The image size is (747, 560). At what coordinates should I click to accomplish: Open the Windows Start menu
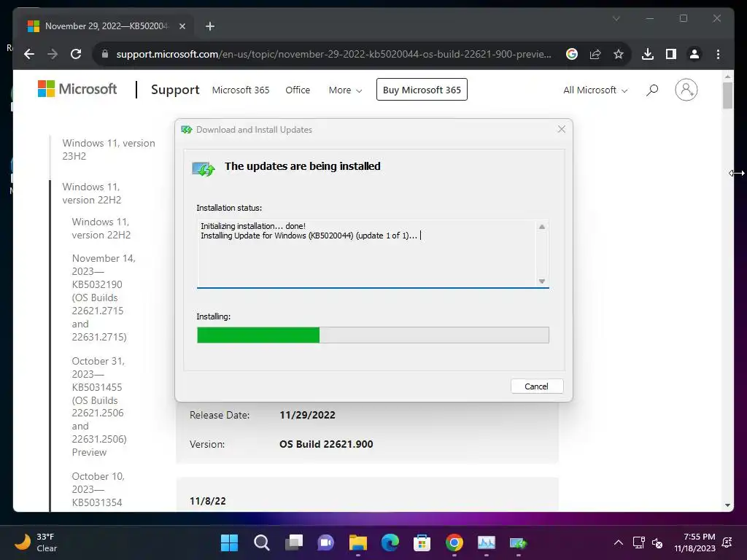coord(229,542)
